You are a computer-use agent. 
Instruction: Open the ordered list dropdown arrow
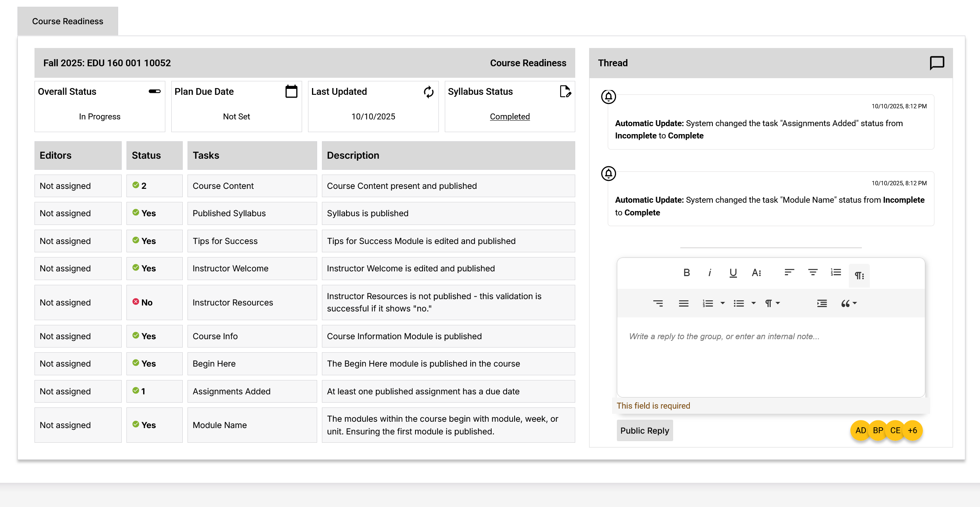pos(723,303)
